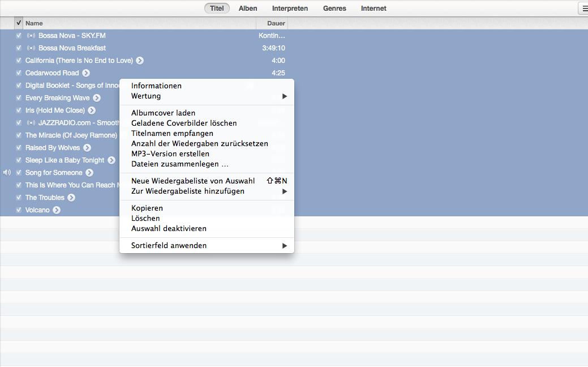Click arrow icon next to Sleep Like a Baby Tonight

click(111, 160)
